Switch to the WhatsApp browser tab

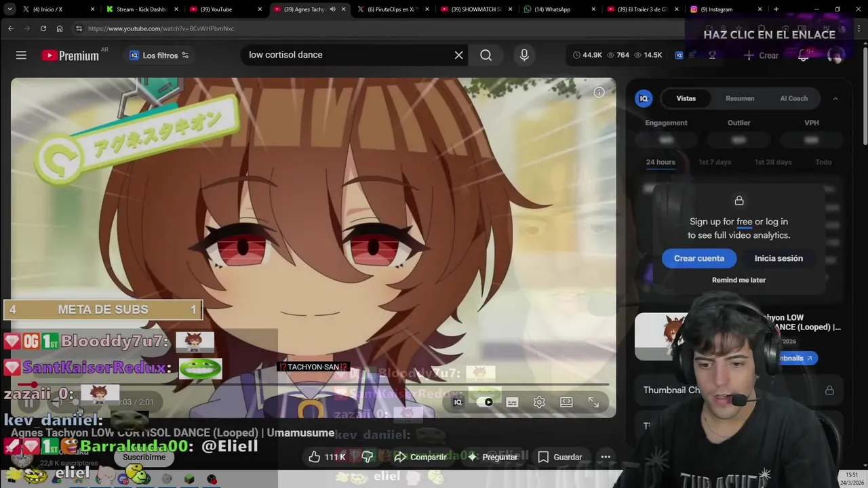(x=559, y=9)
